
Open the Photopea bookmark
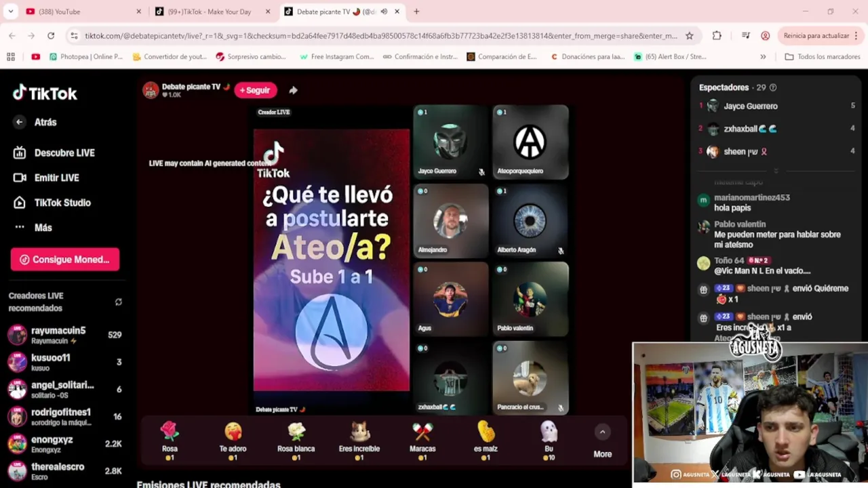[x=86, y=57]
